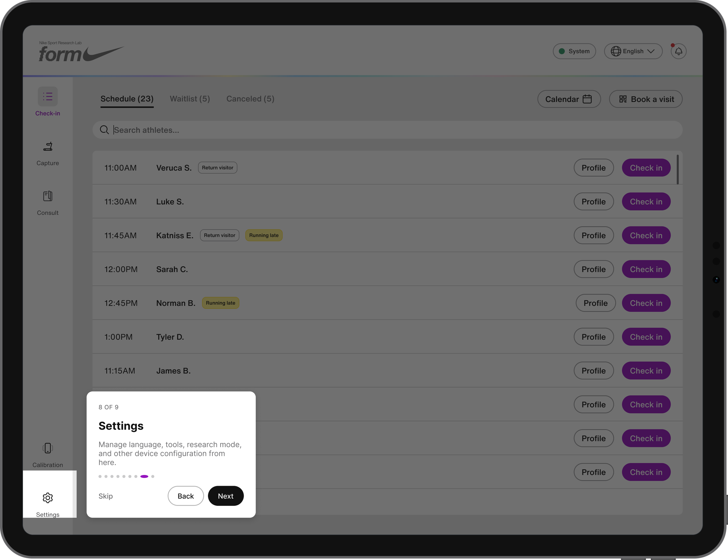Check in Sarah C.

646,269
